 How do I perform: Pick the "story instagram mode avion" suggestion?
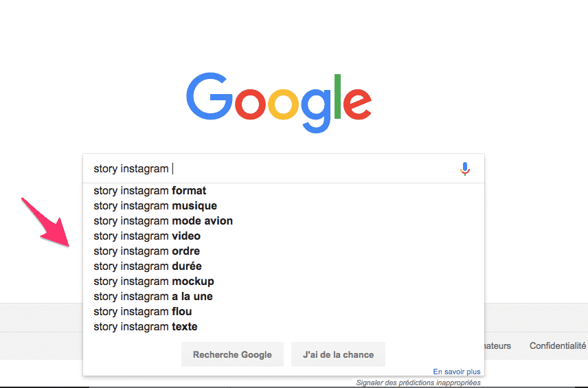[x=163, y=221]
